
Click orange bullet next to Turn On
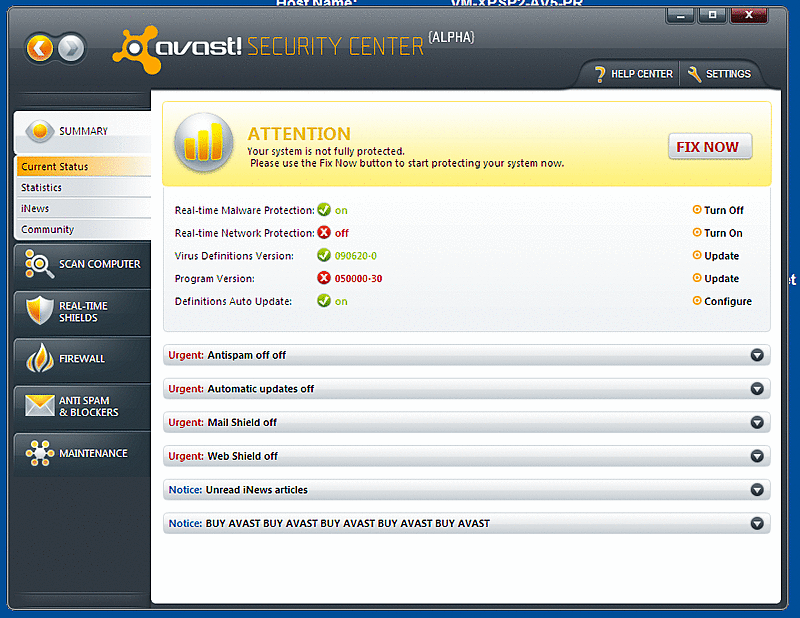click(x=697, y=232)
